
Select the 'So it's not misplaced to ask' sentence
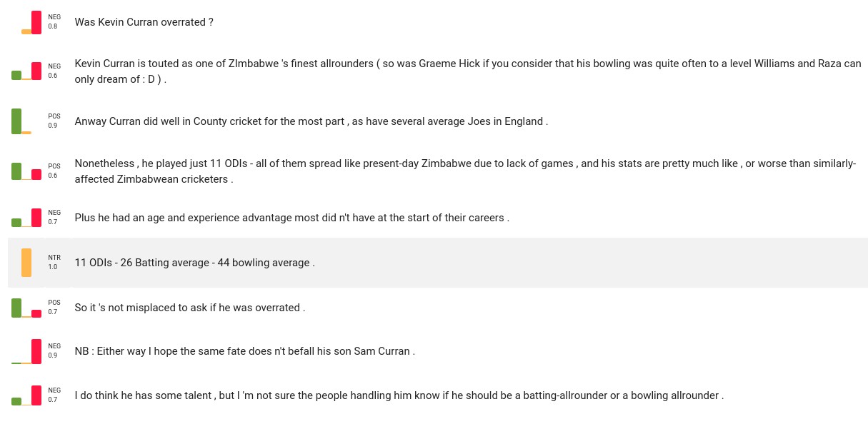(x=190, y=308)
